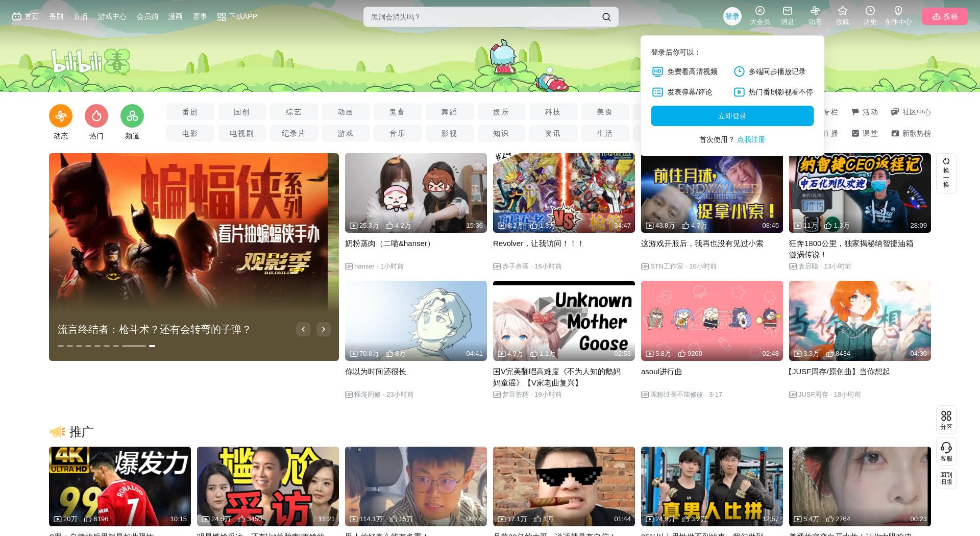
Task: Open 游戏中心 in top navigation
Action: coord(112,16)
